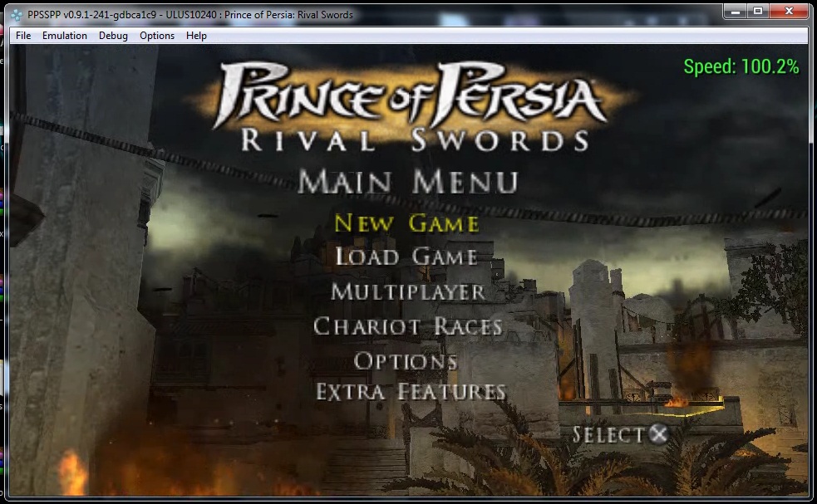Open the Options menu in the menu bar
This screenshot has width=817, height=504.
tap(157, 36)
